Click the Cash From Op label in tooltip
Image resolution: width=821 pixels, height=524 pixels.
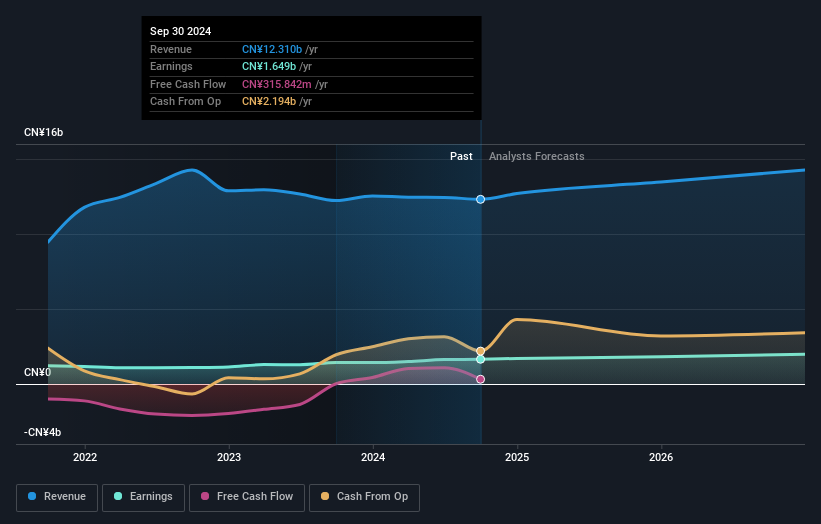(185, 102)
